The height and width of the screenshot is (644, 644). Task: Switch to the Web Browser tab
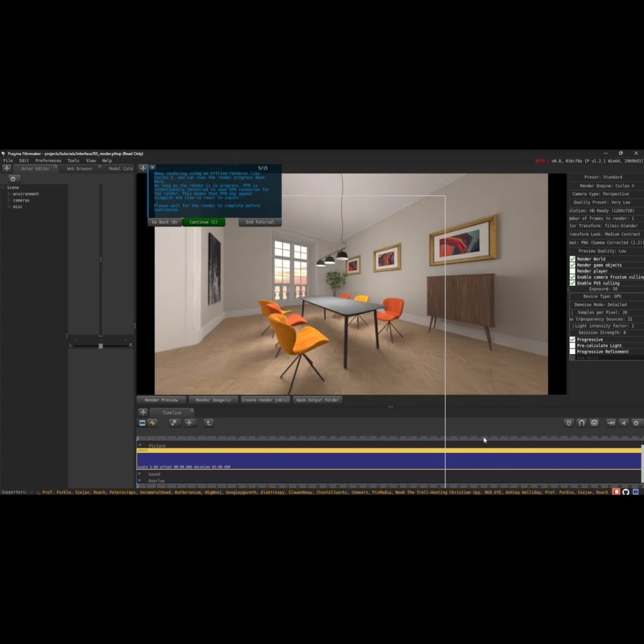point(80,168)
